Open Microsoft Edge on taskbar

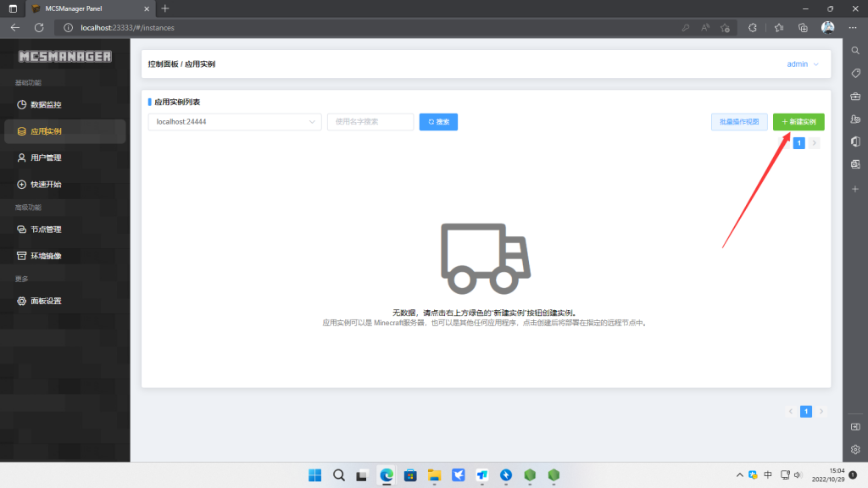tap(387, 475)
